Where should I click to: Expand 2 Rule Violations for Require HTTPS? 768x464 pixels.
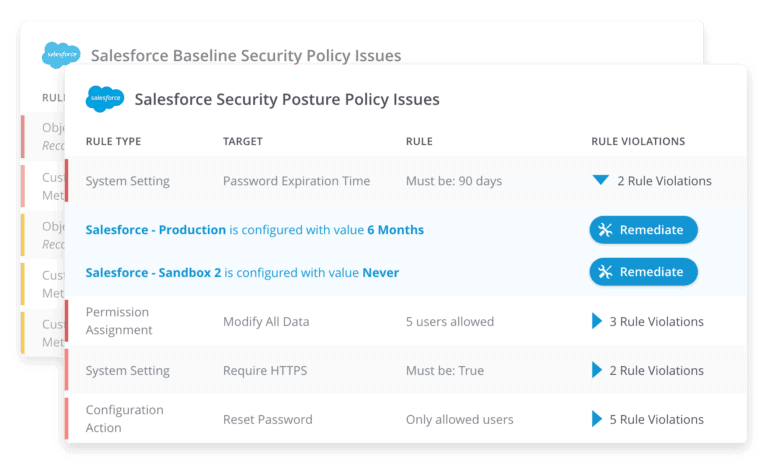597,370
